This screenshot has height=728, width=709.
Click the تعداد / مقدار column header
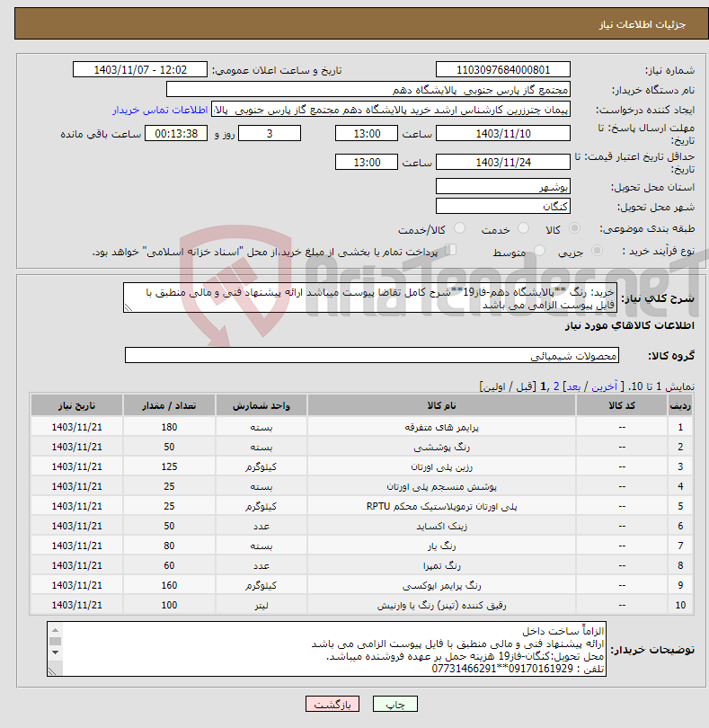[169, 405]
